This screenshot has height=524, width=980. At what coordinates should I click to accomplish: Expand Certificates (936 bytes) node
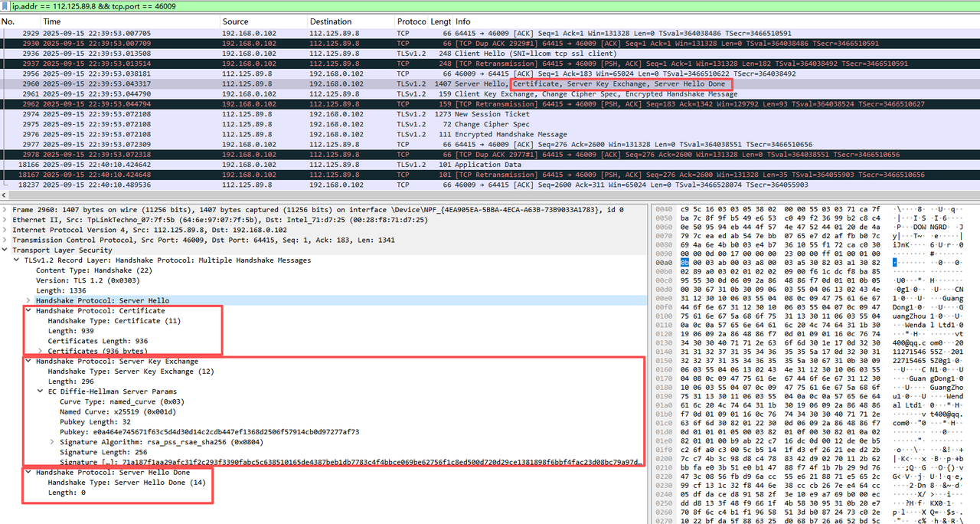pyautogui.click(x=41, y=351)
